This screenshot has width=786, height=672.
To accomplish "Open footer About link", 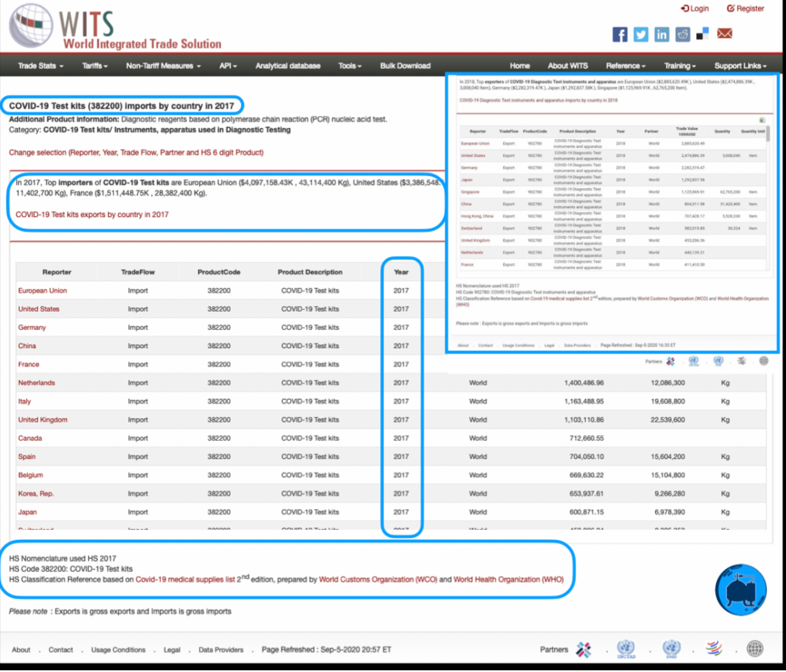I will [21, 650].
